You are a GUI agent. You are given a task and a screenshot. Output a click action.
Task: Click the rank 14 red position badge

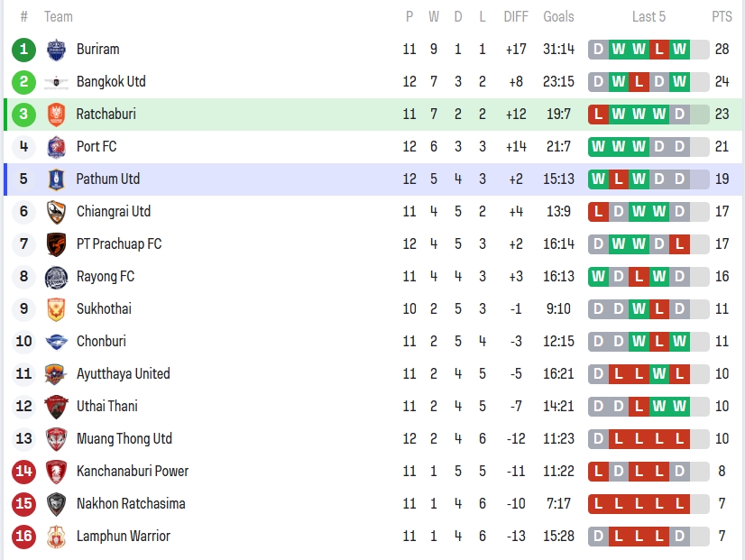(24, 472)
